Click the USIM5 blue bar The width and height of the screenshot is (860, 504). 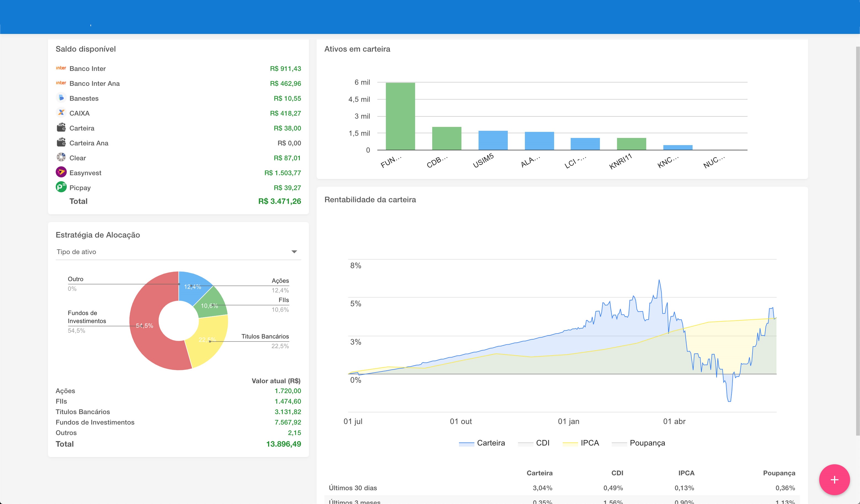493,140
